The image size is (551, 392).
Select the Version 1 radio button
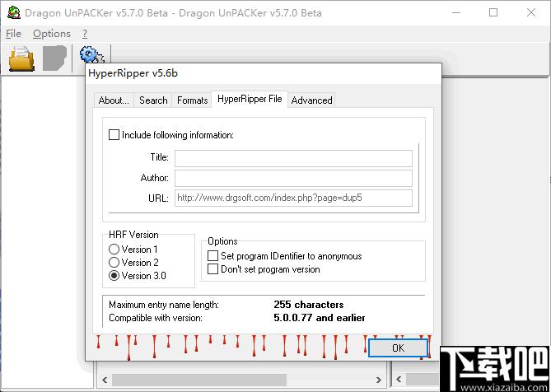[114, 249]
